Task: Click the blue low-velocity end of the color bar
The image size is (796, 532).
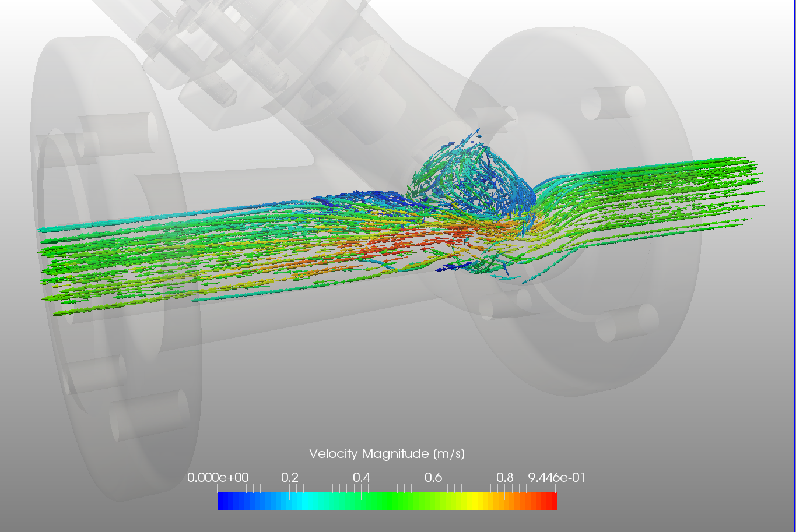Action: coord(225,500)
